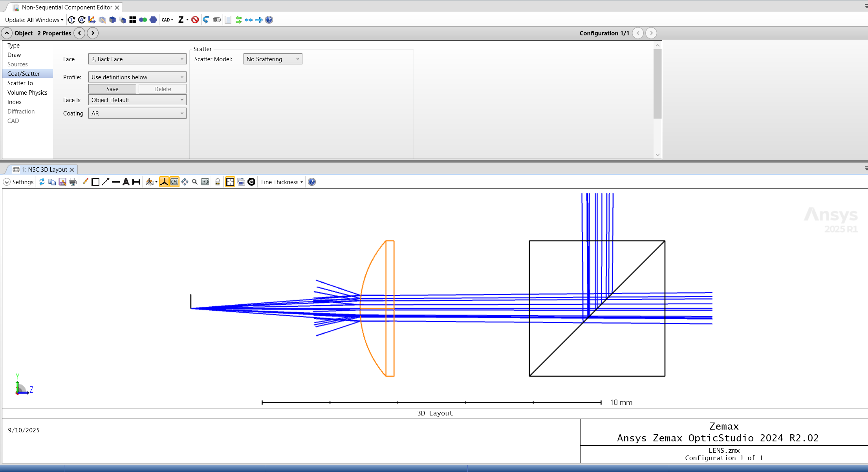Open the layout Help icon

tap(311, 182)
